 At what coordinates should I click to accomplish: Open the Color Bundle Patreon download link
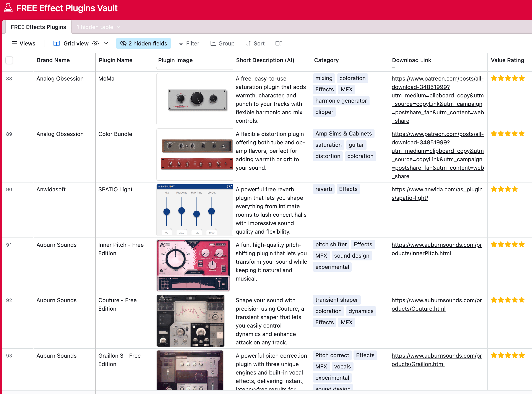[x=438, y=155]
